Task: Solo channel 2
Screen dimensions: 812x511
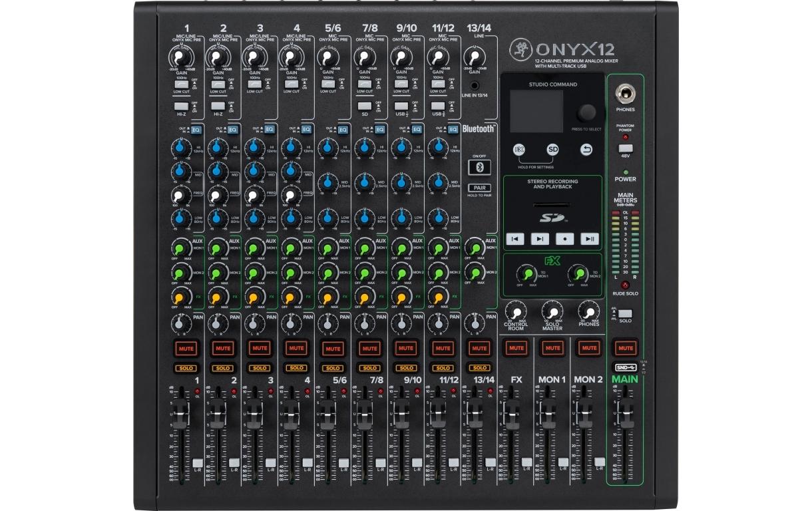Action: tap(223, 367)
